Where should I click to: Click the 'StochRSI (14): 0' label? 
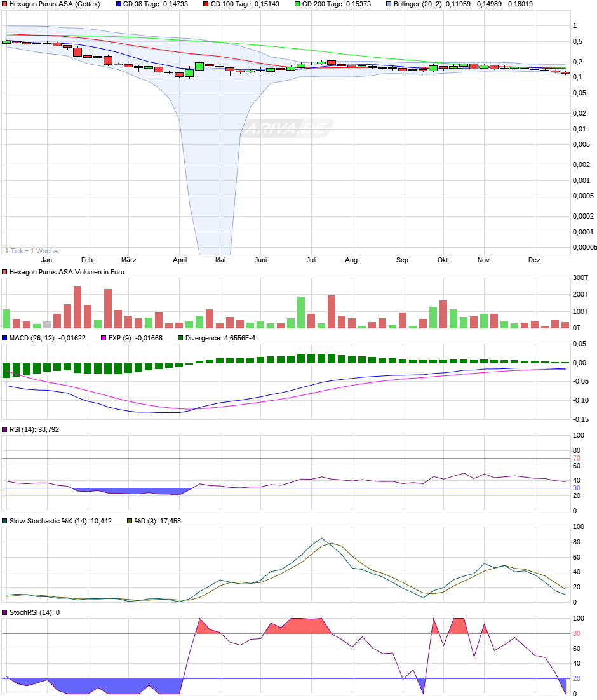pos(34,612)
